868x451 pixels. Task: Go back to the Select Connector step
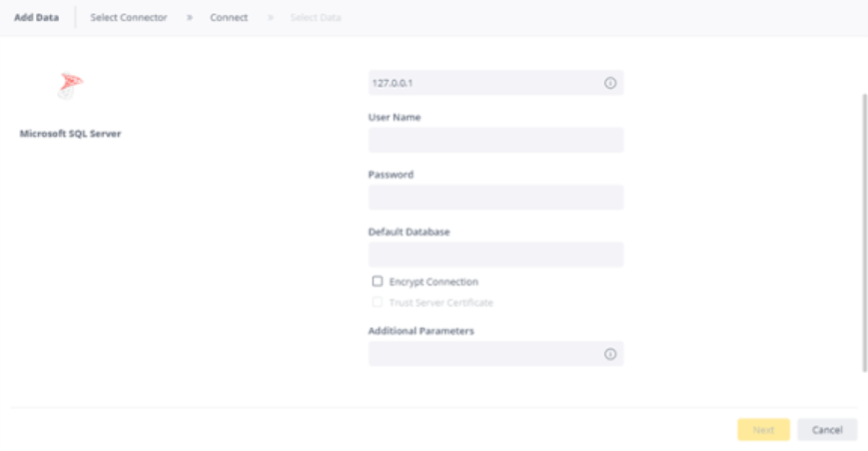tap(129, 18)
